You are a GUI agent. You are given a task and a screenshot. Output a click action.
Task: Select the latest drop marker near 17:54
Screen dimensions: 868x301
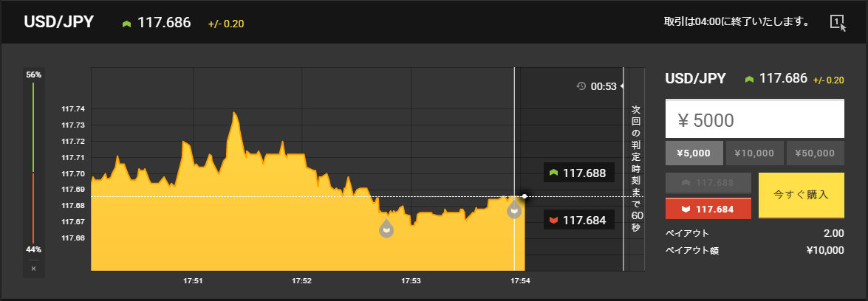click(514, 210)
